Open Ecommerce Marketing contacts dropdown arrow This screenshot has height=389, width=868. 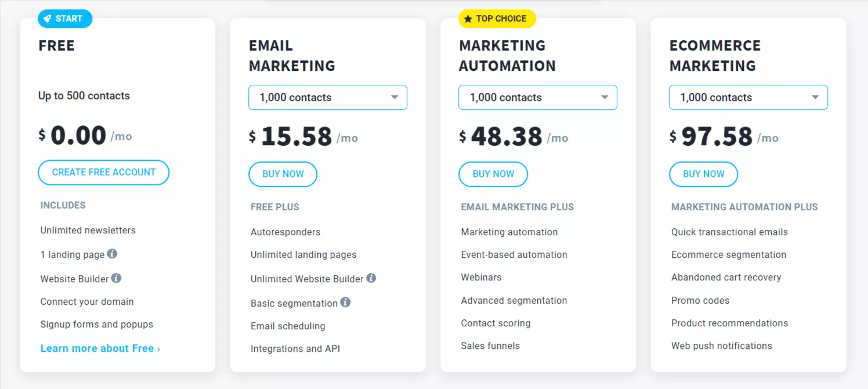[815, 98]
